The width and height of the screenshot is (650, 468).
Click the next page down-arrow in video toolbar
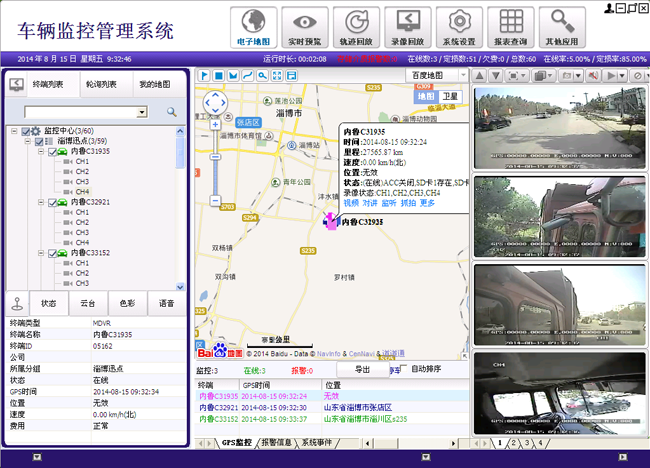point(496,75)
